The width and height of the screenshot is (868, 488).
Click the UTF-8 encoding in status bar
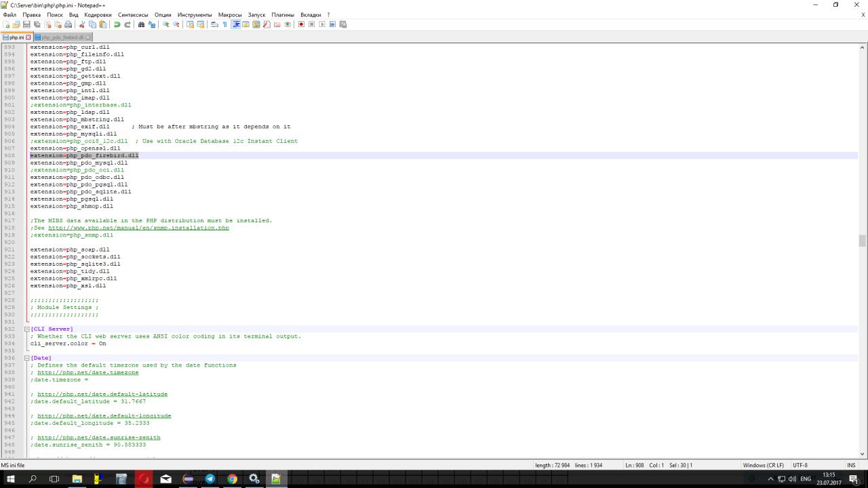(x=800, y=465)
